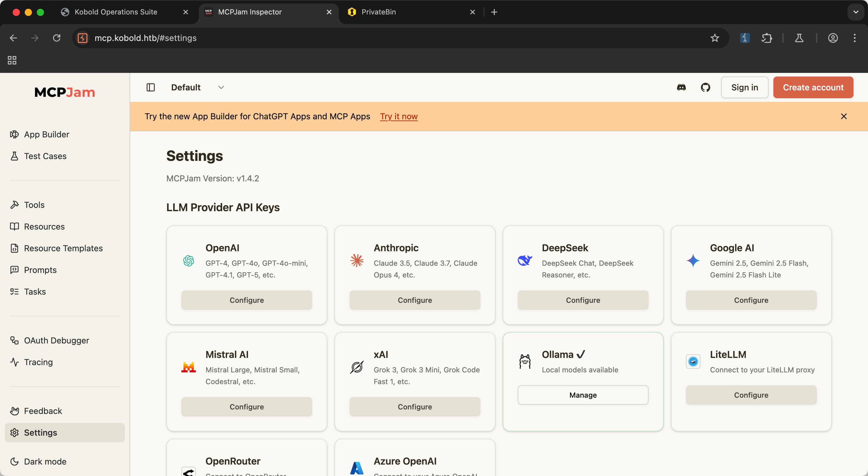This screenshot has width=868, height=476.
Task: Open the GitHub repository icon
Action: point(705,87)
